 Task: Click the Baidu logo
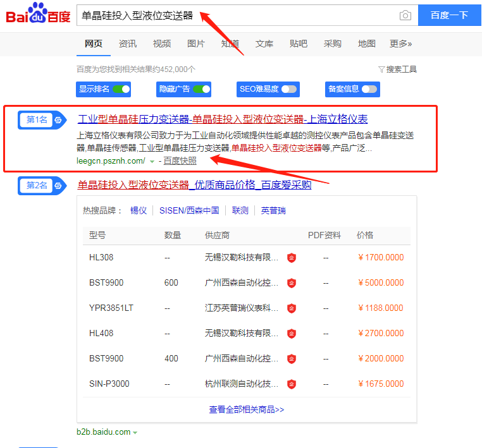click(38, 13)
